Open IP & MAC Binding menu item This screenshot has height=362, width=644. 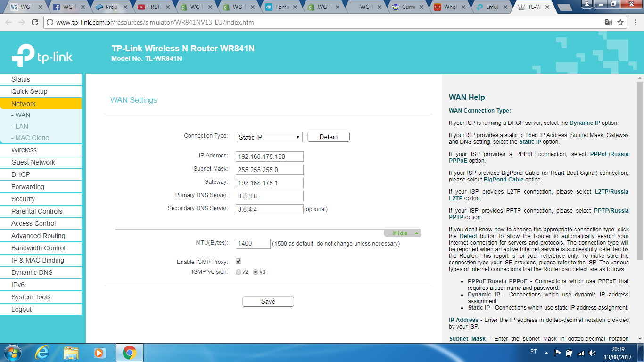pyautogui.click(x=41, y=260)
